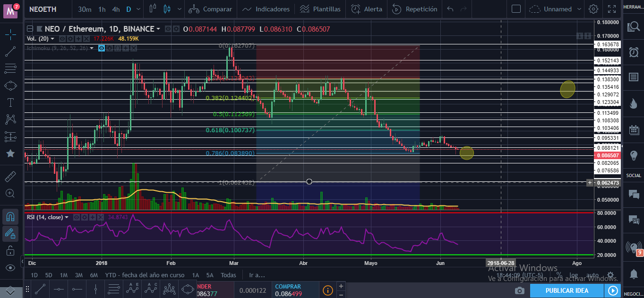Toggle stay in drawing mode pencil-lock
Viewport: 644px width, 298px height.
[x=10, y=233]
